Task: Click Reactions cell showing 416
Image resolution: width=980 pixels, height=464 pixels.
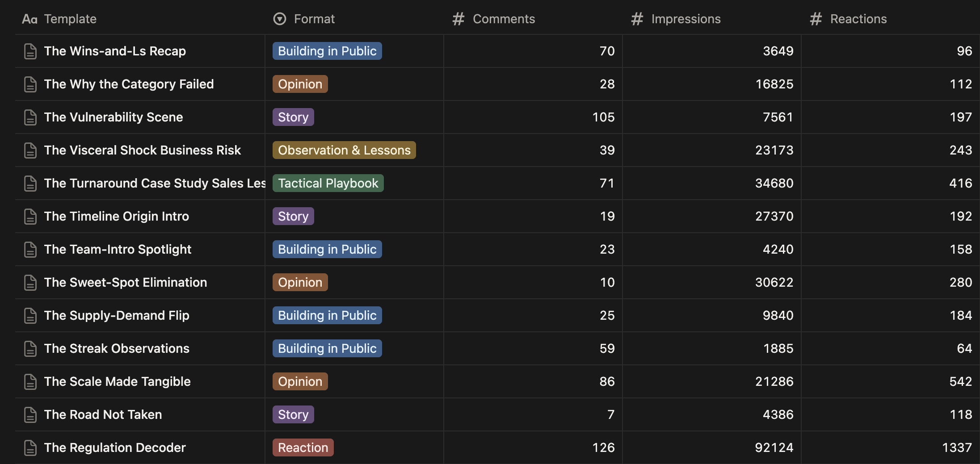Action: [891, 183]
